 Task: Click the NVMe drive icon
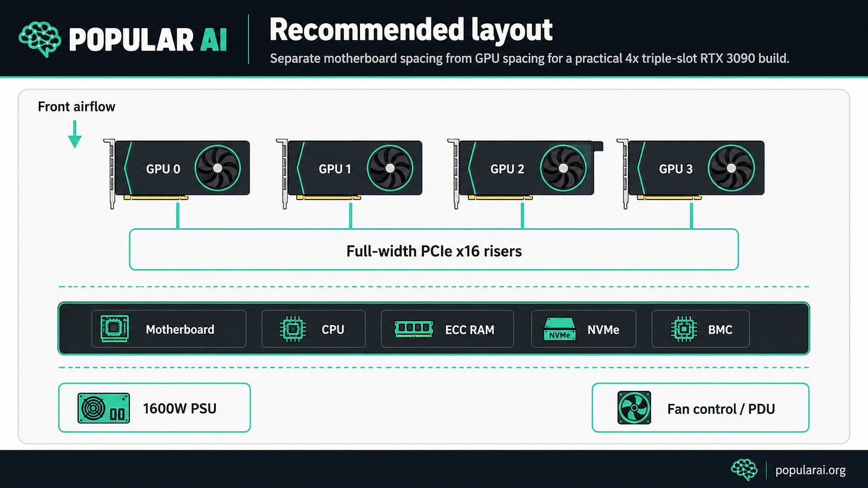pos(559,329)
